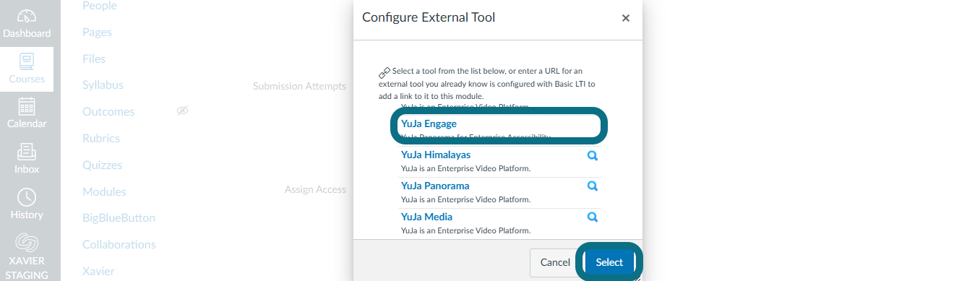Click the search icon beside YuJa Panorama
The image size is (980, 281).
coord(593,186)
